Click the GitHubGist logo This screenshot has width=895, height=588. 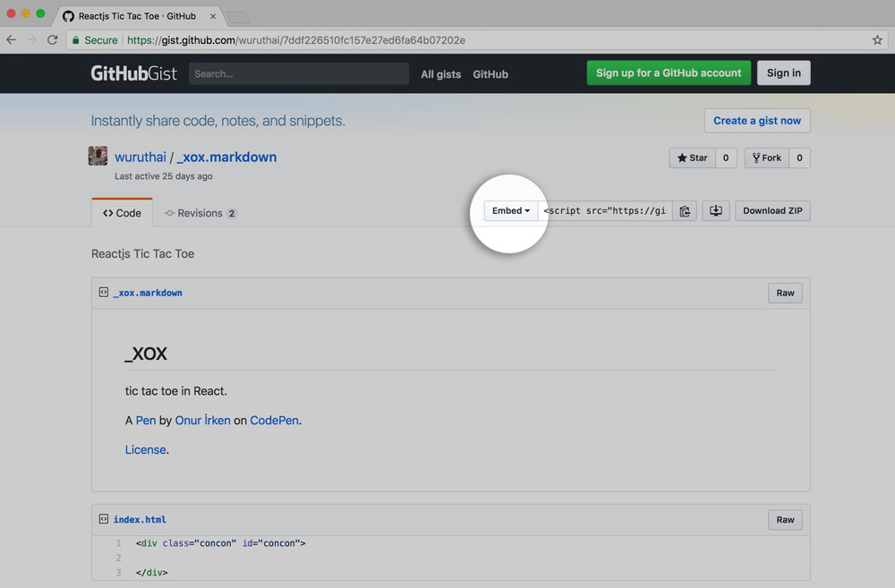pos(133,73)
